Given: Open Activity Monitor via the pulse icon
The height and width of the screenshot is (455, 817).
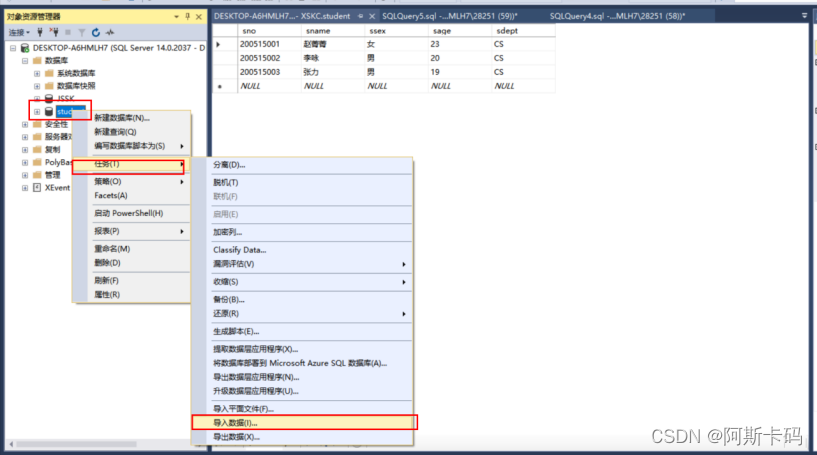Looking at the screenshot, I should click(109, 32).
